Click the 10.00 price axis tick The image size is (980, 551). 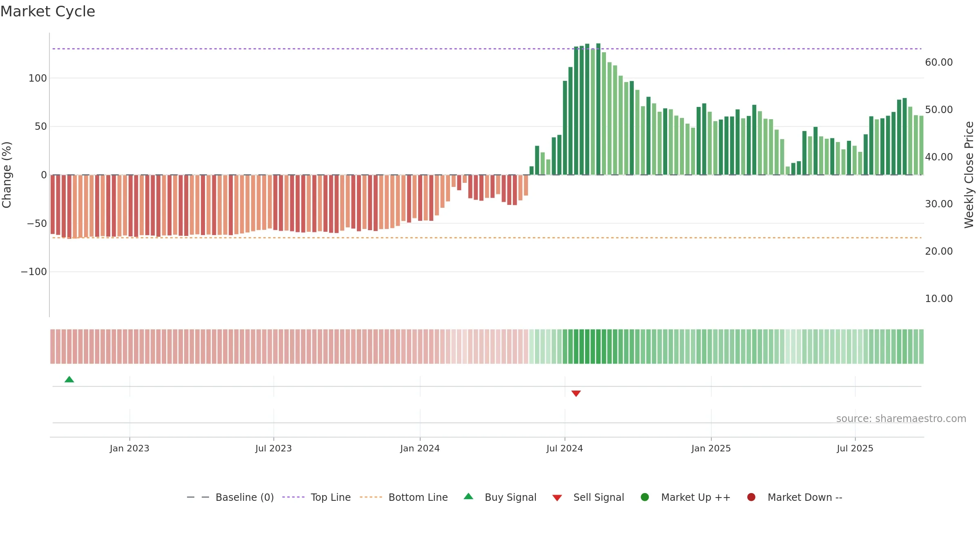[x=939, y=299]
